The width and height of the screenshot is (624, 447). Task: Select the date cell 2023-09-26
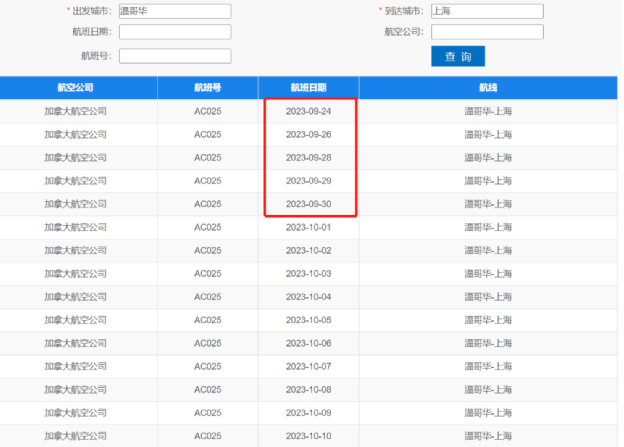click(x=308, y=135)
